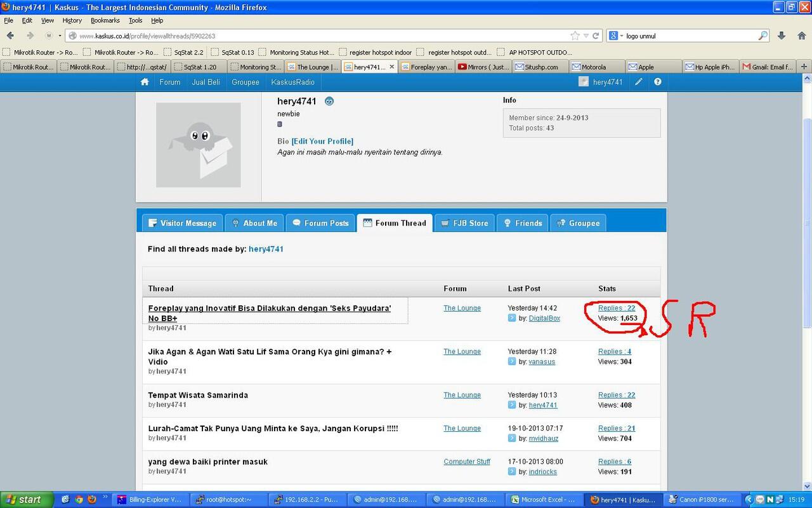Switch to the Forum Posts tab
Viewport: 812px width, 508px height.
point(320,223)
